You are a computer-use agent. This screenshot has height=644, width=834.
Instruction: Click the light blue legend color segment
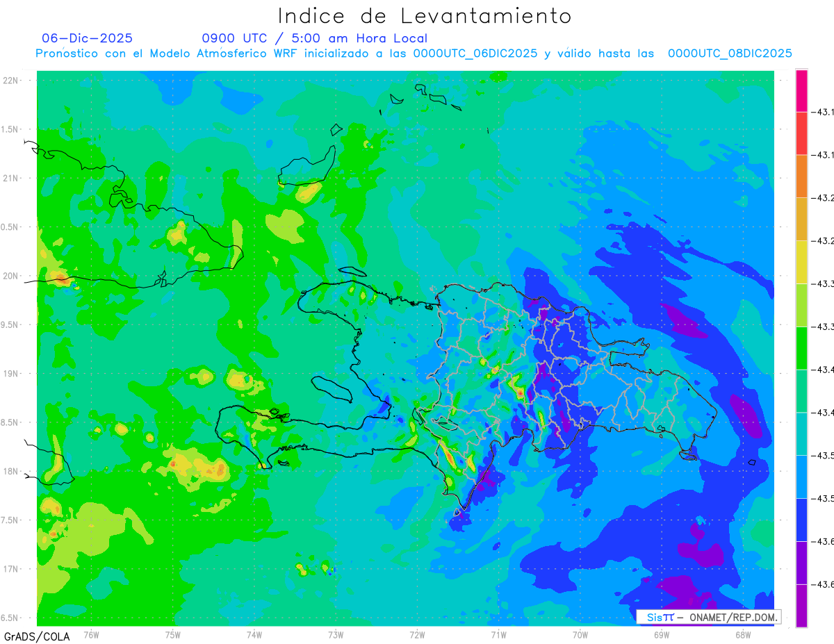(801, 477)
